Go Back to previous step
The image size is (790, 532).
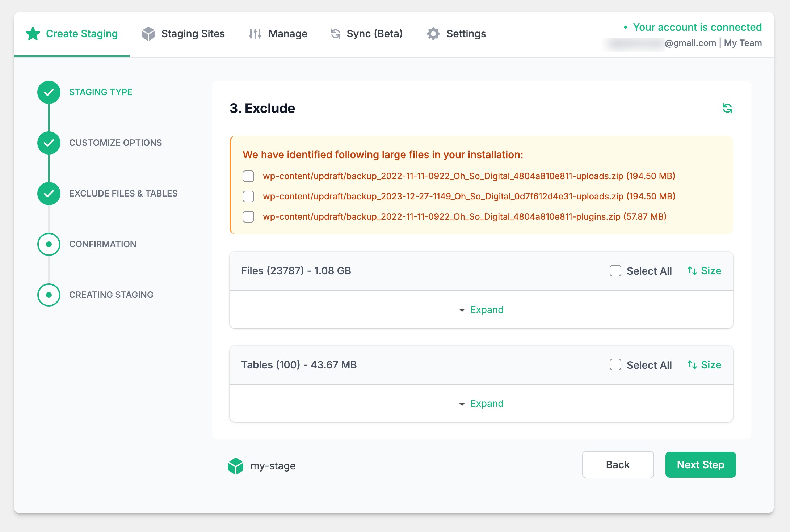click(618, 465)
